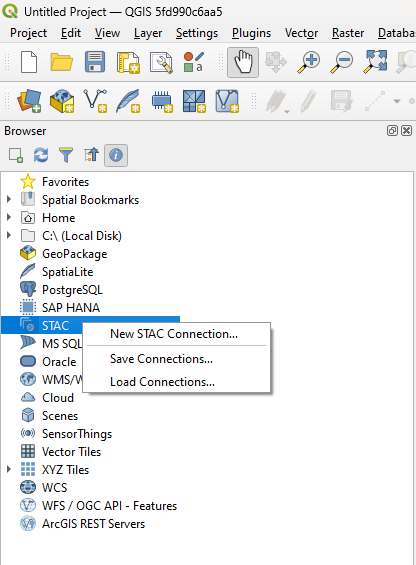
Task: Select the GeoPackage tree item
Action: pos(75,254)
